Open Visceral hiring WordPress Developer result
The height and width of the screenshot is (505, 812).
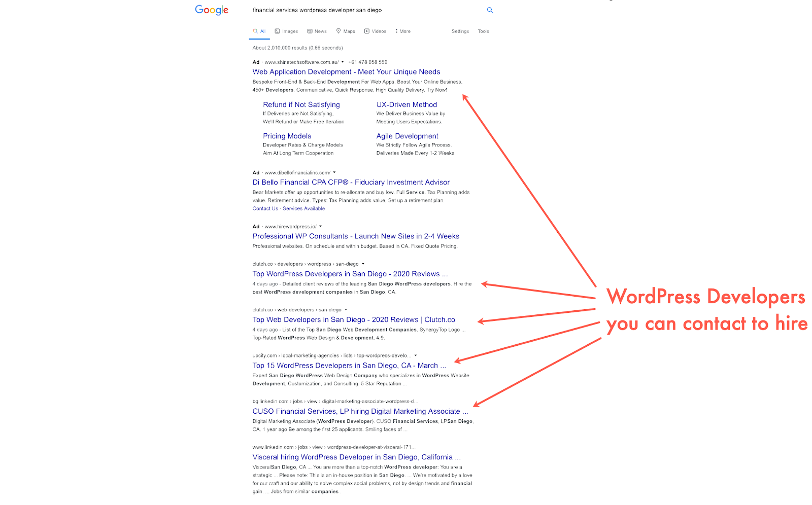pyautogui.click(x=357, y=457)
